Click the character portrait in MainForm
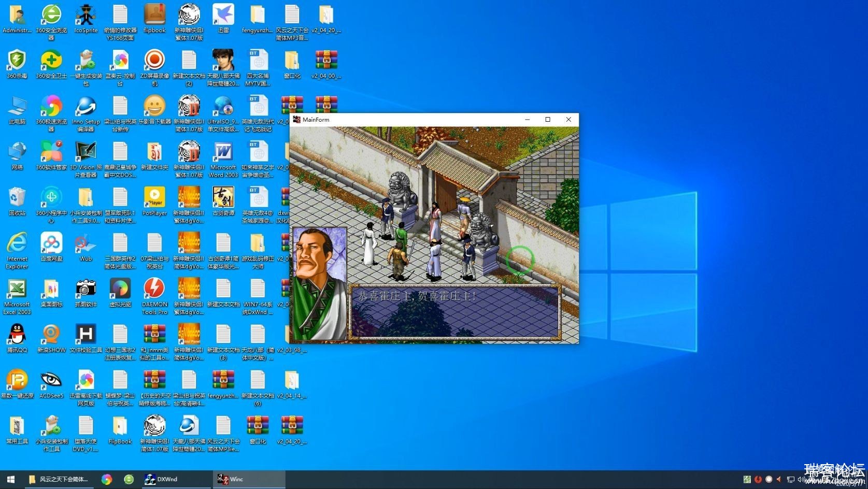This screenshot has width=868, height=489. point(320,284)
